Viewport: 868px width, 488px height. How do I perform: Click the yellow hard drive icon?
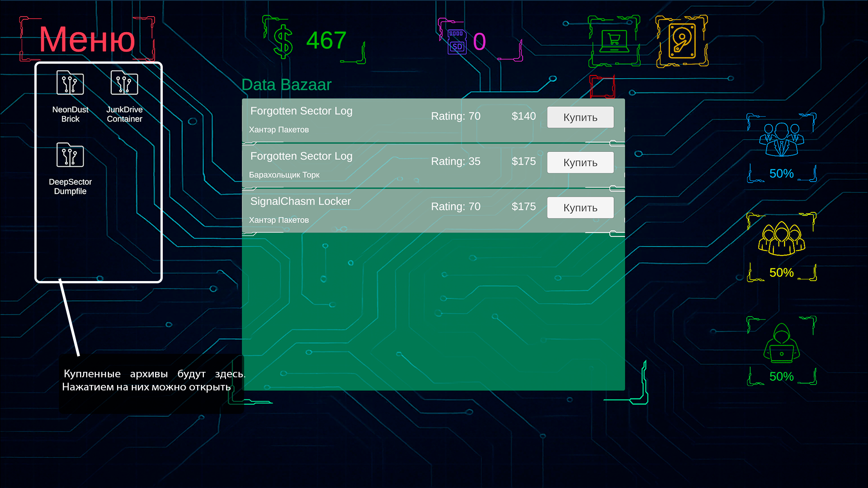[x=682, y=41]
